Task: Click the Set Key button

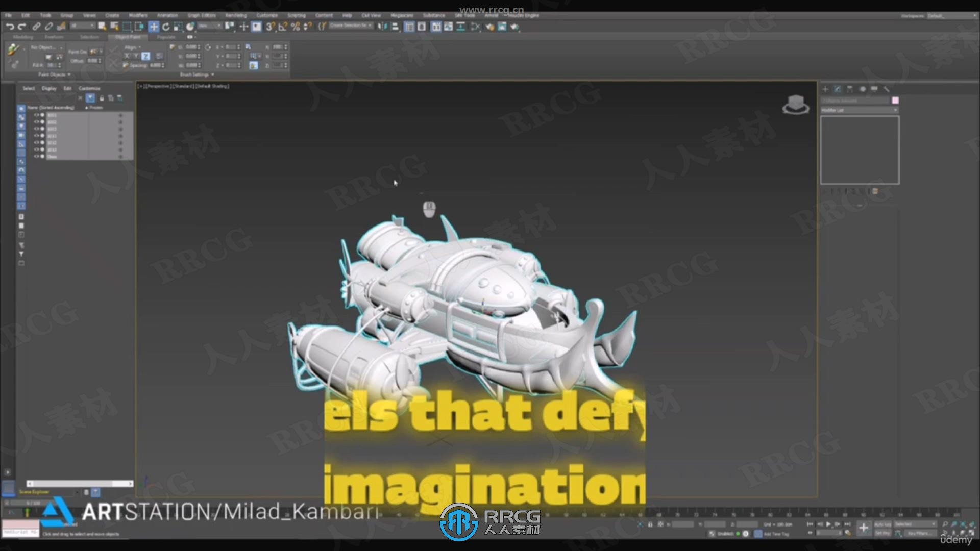Action: pos(883,533)
